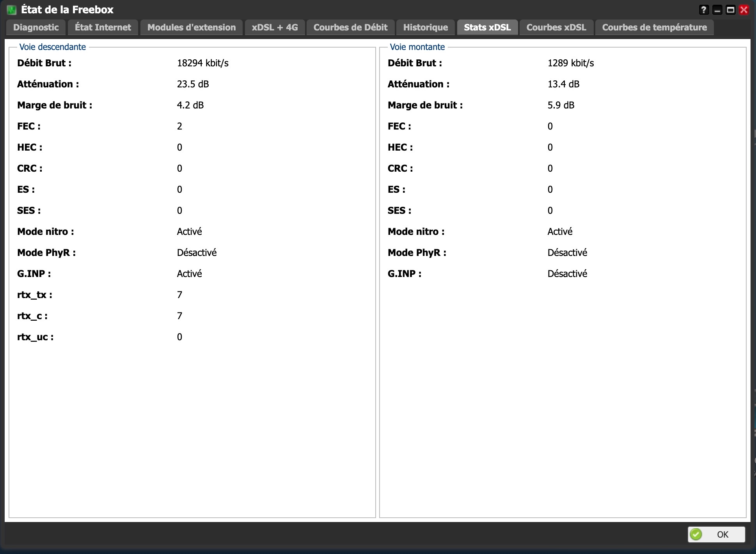Open the État Internet tab

click(x=103, y=27)
